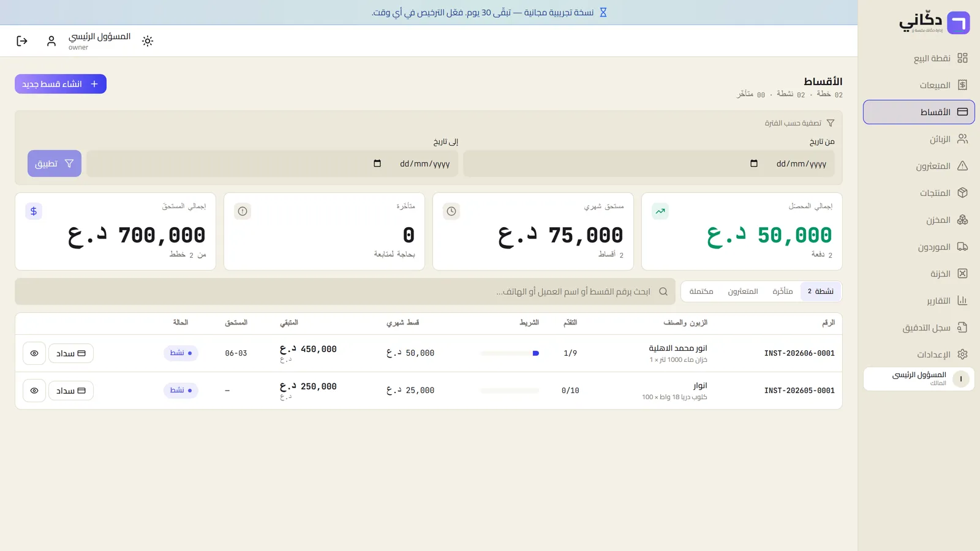
Task: View details eye for INST-202605-0001
Action: pos(34,391)
